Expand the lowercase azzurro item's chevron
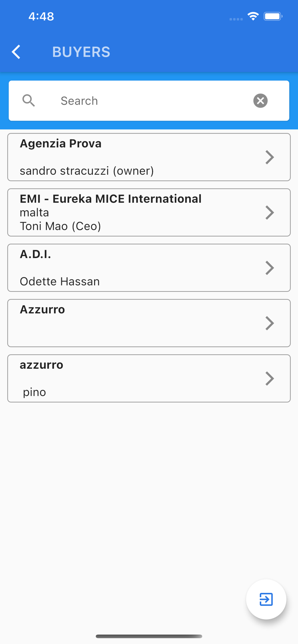 pyautogui.click(x=270, y=378)
